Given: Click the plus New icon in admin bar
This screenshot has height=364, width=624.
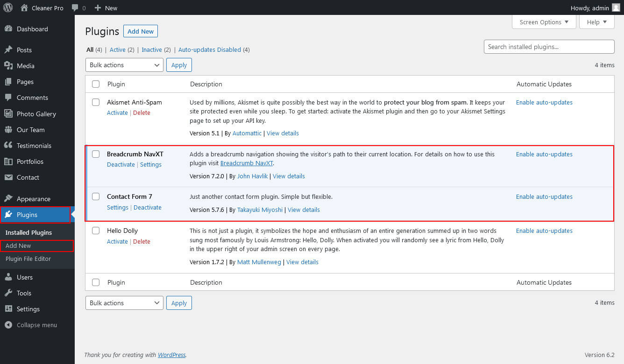Looking at the screenshot, I should [x=98, y=8].
